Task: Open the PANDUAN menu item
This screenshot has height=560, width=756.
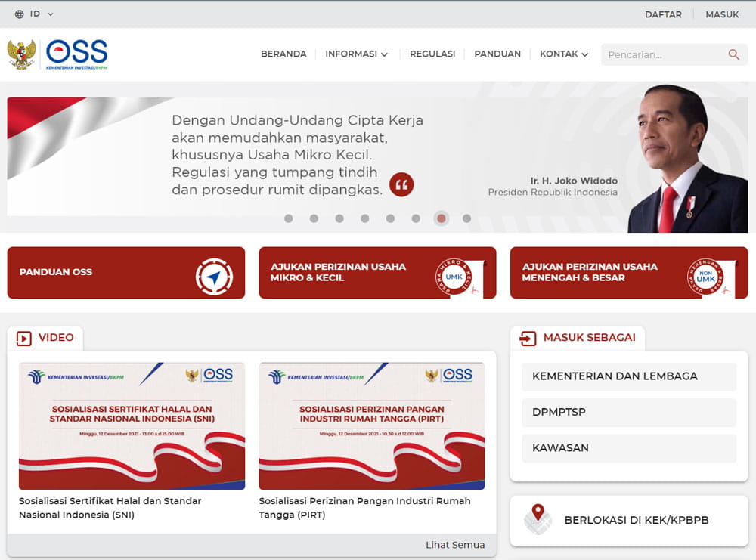Action: [497, 54]
